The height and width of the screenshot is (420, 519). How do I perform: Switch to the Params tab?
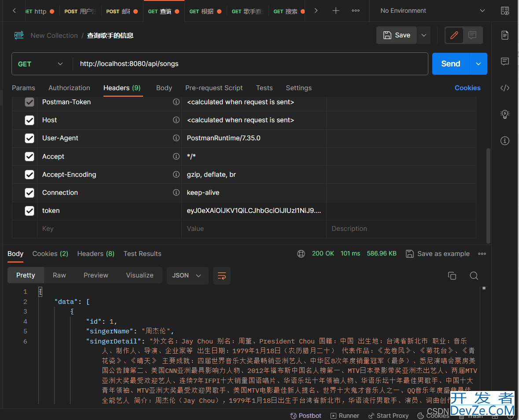[x=23, y=88]
